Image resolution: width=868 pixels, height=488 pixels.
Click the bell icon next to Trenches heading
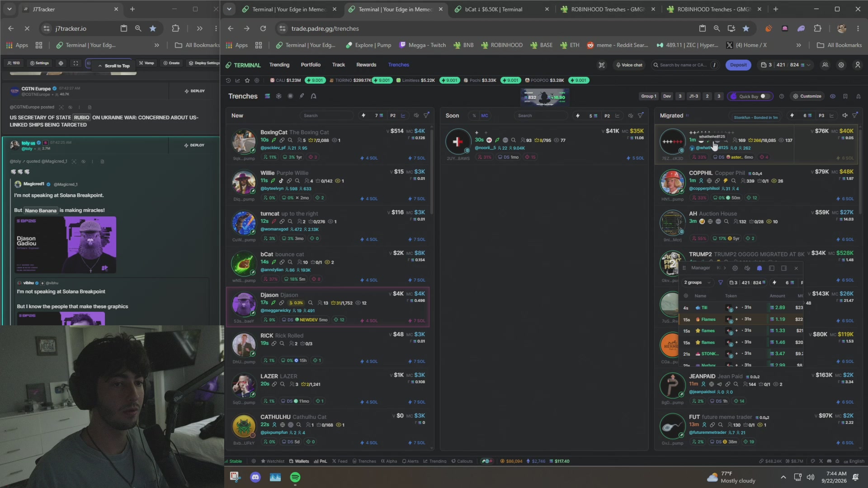(313, 96)
